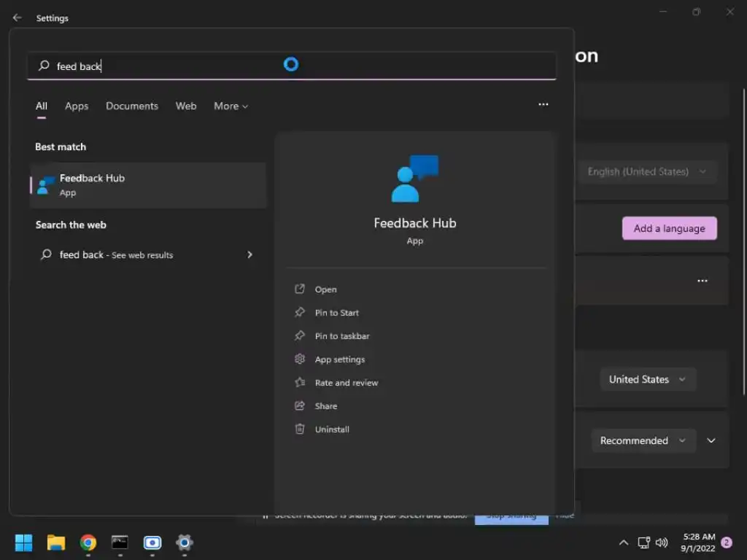Click the Settings back arrow
747x560 pixels.
click(18, 17)
